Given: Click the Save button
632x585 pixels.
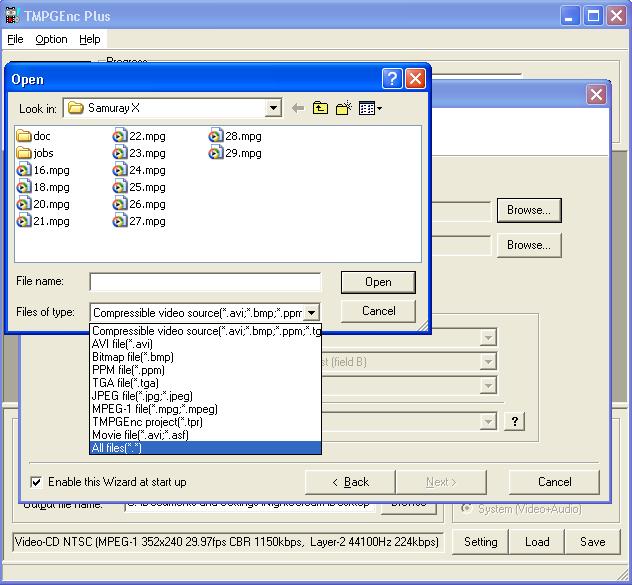Looking at the screenshot, I should [x=592, y=542].
